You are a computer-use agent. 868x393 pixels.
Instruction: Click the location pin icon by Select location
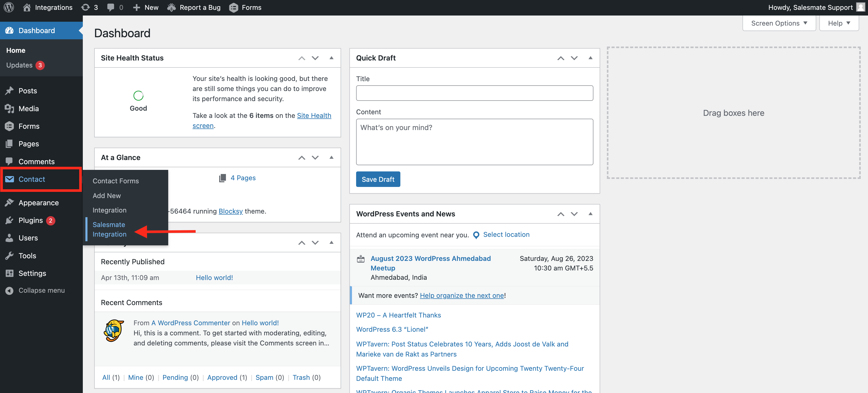click(476, 235)
